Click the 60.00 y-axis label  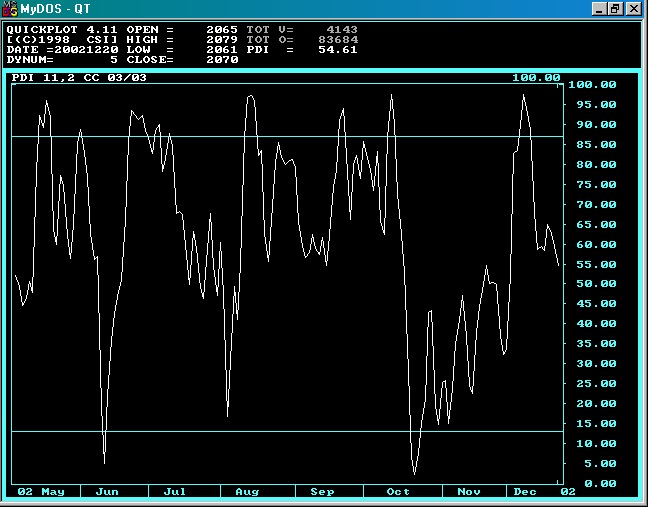[596, 245]
